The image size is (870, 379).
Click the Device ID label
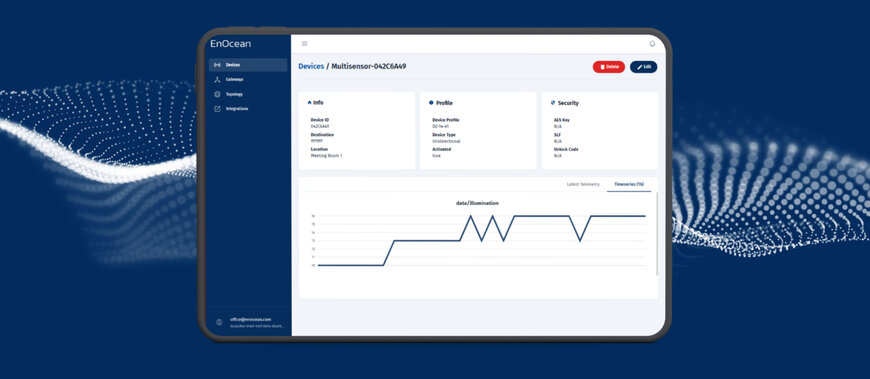tap(320, 120)
